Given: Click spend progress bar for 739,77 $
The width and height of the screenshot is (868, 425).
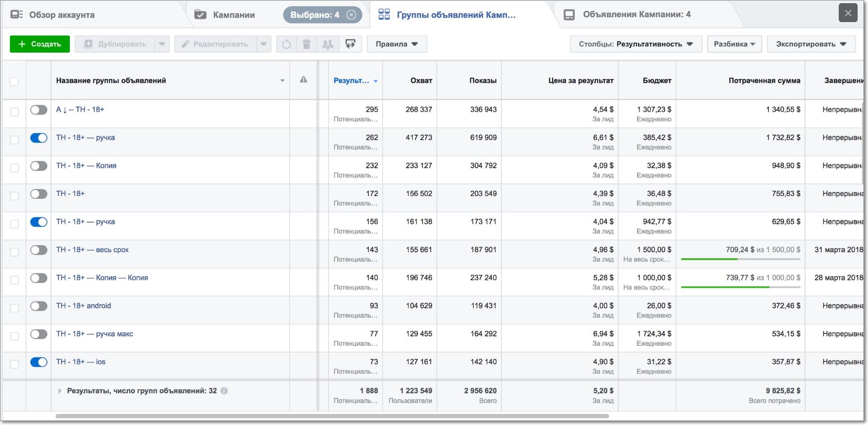Looking at the screenshot, I should tap(741, 287).
